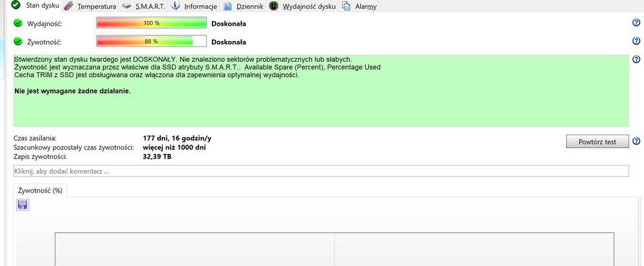Click the '177 dni, 16 godzin/y' value
The width and height of the screenshot is (644, 266).
(178, 138)
